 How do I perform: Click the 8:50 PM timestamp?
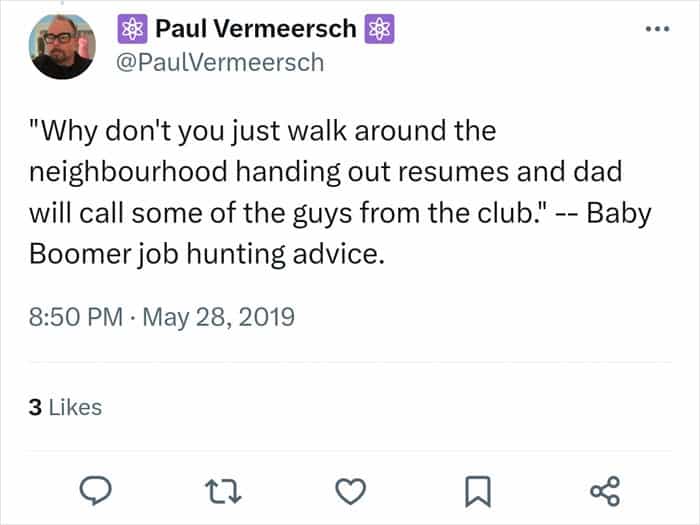point(76,319)
